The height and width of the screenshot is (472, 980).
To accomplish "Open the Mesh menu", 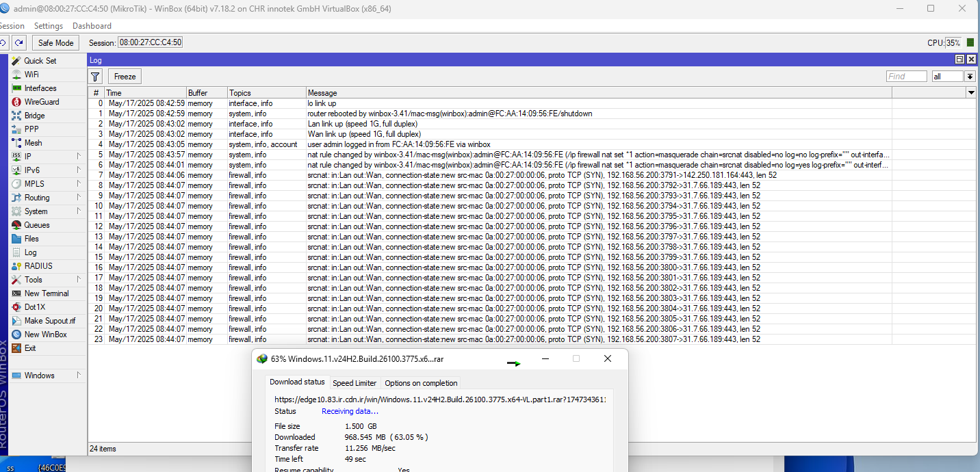I will 33,143.
